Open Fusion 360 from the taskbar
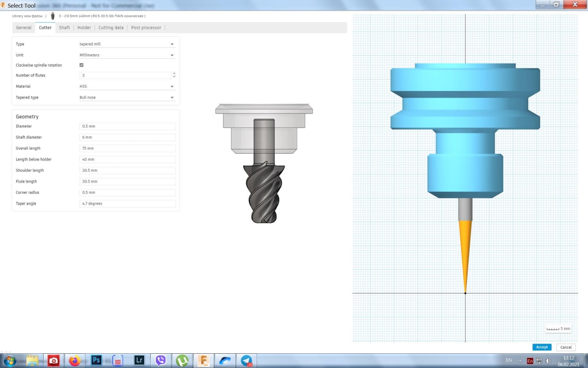Viewport: 588px width, 368px height. [x=204, y=360]
